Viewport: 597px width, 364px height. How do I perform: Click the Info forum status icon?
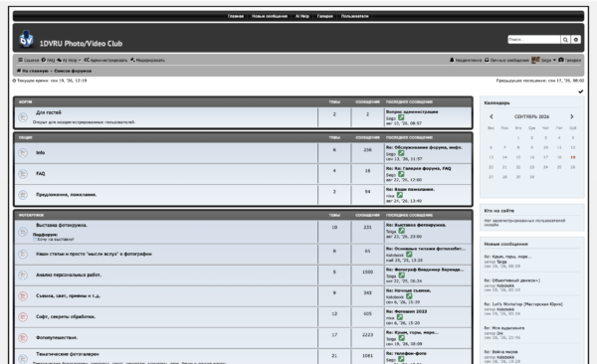23,153
